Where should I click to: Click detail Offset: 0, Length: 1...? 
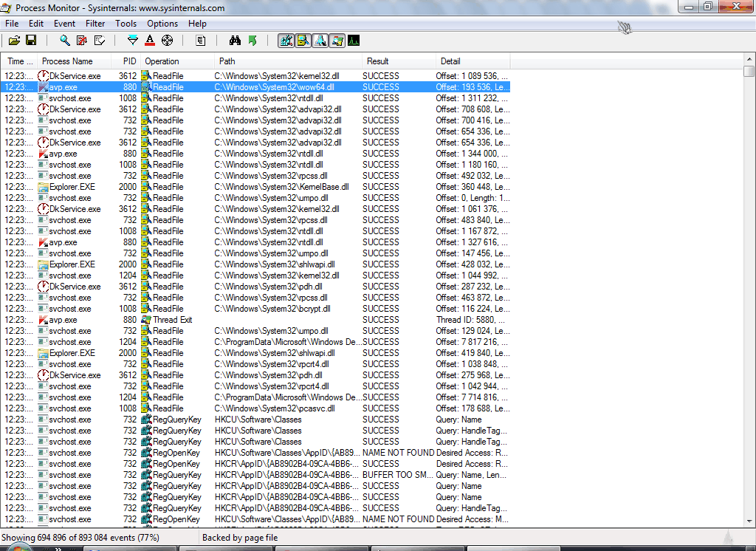[472, 198]
